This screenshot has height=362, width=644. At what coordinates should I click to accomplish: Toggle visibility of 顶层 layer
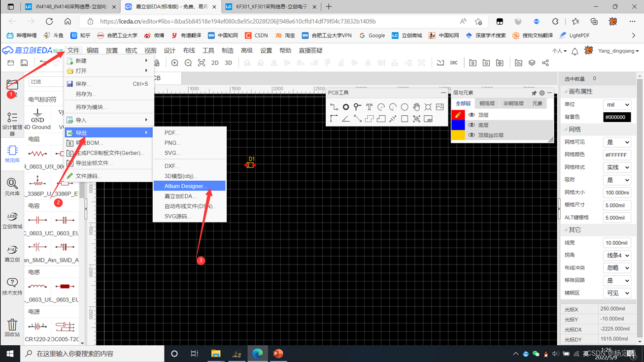[x=472, y=115]
